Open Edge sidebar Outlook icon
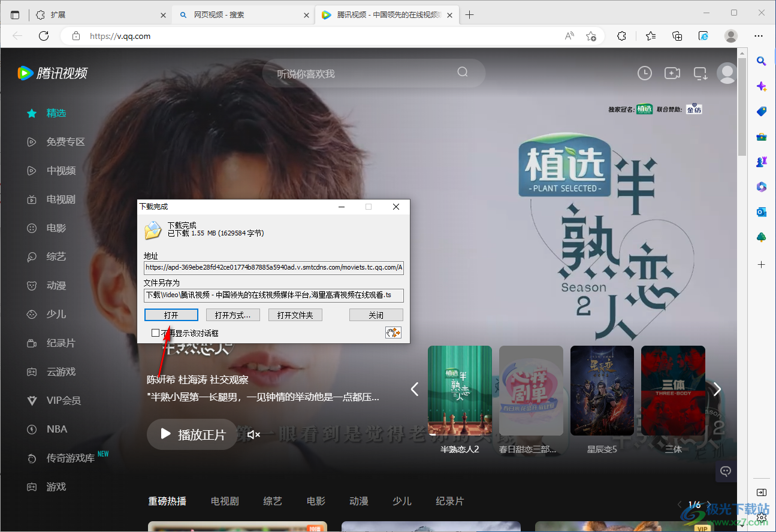Image resolution: width=776 pixels, height=532 pixels. click(x=762, y=212)
